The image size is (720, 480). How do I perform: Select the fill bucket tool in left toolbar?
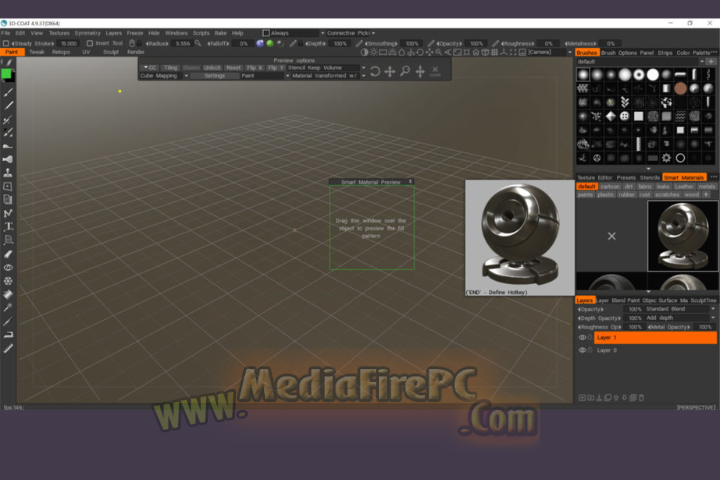[8, 294]
